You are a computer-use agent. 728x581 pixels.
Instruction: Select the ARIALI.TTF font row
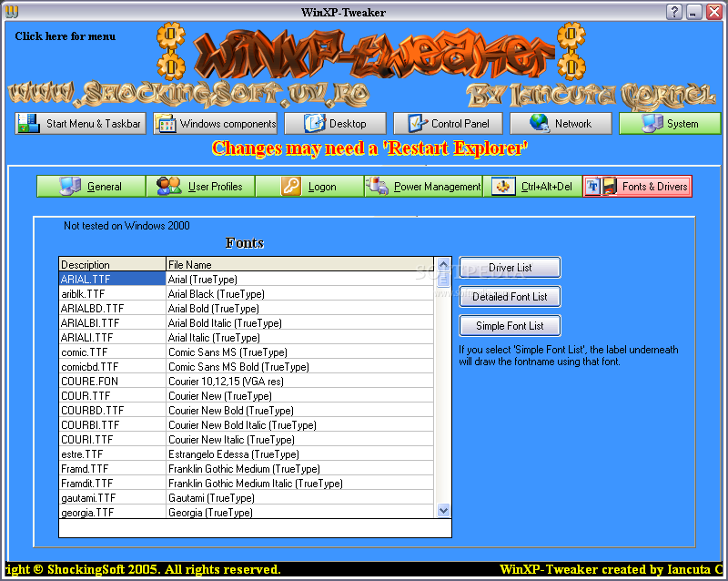coord(246,338)
